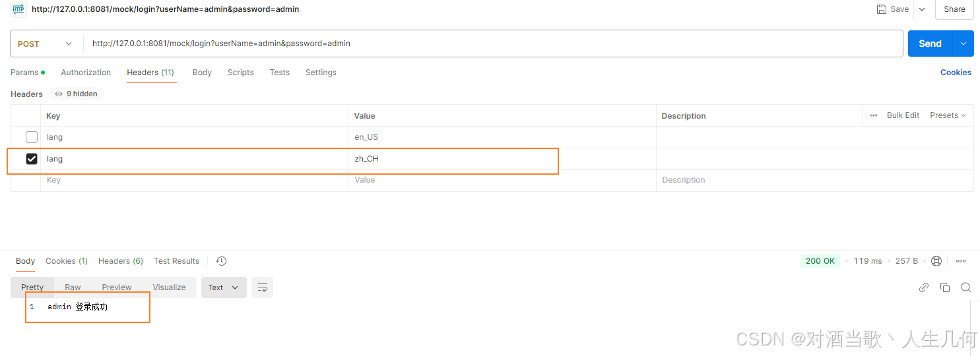Expand the Send button arrow
Viewport: 980px width, 356px height.
click(x=964, y=44)
